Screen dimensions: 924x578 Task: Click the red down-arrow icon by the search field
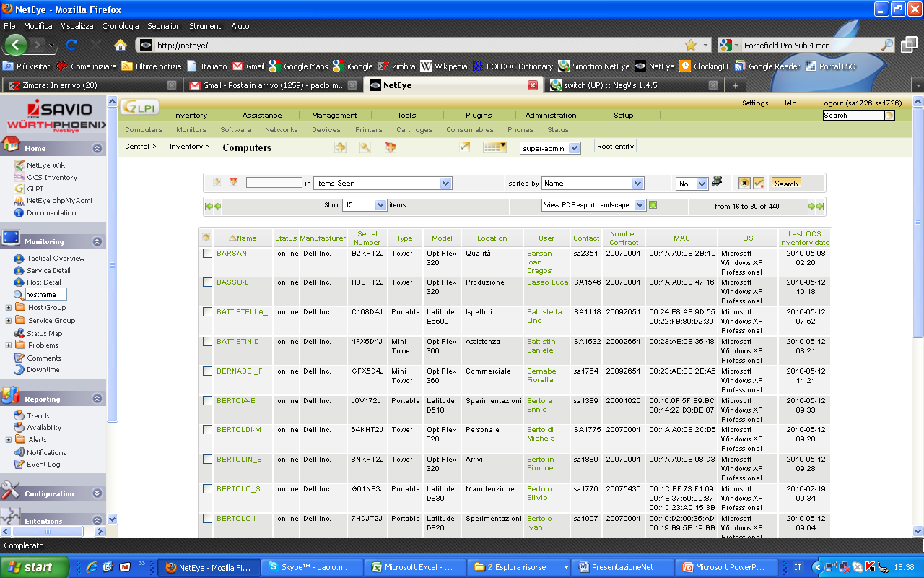tap(233, 182)
